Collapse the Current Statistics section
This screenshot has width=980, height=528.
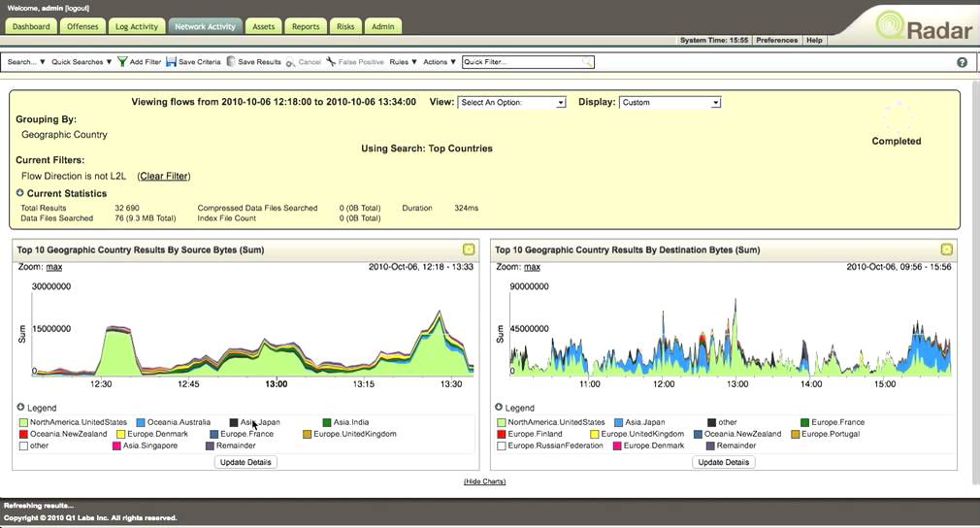pos(20,193)
